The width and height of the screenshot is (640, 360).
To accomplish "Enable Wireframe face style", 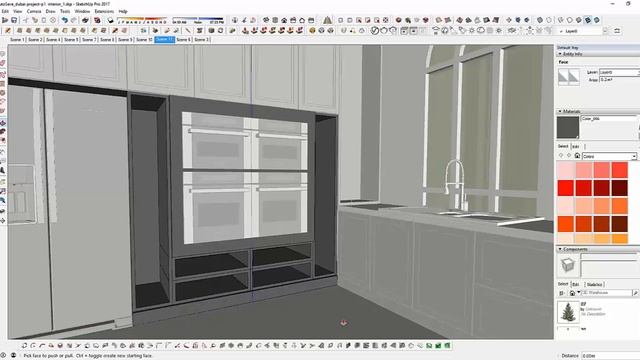I will (560, 20).
